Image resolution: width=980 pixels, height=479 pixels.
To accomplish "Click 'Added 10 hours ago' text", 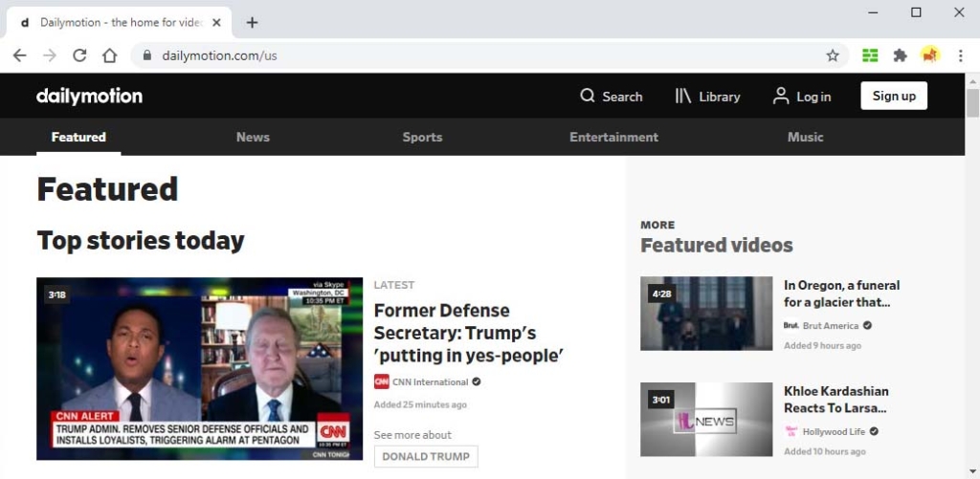I will [825, 451].
